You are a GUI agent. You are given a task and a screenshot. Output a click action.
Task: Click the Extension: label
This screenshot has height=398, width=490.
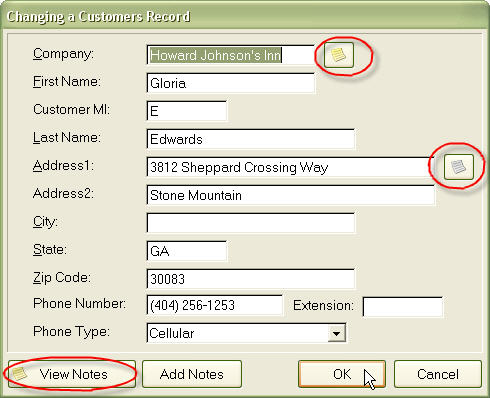point(323,305)
